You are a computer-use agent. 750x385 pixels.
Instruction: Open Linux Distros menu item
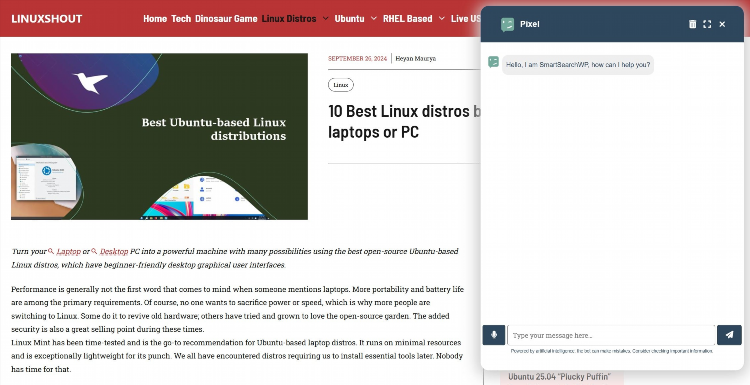[x=289, y=19]
